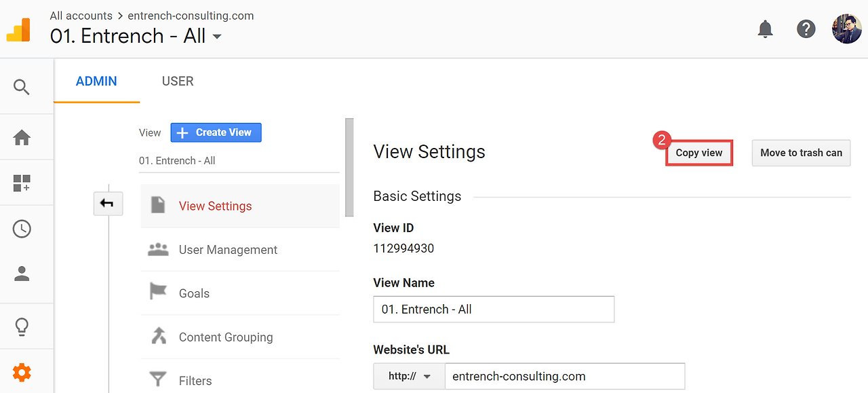The image size is (868, 393).
Task: Open Goals menu item
Action: [240, 293]
